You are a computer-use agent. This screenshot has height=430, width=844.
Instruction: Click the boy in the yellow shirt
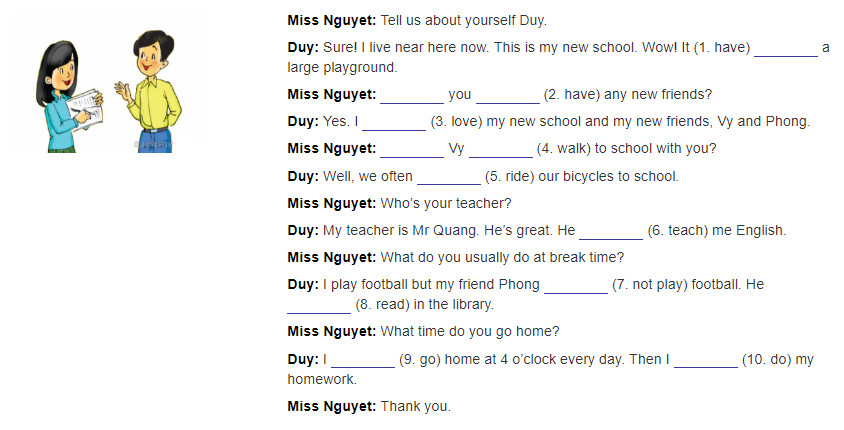coord(150,91)
